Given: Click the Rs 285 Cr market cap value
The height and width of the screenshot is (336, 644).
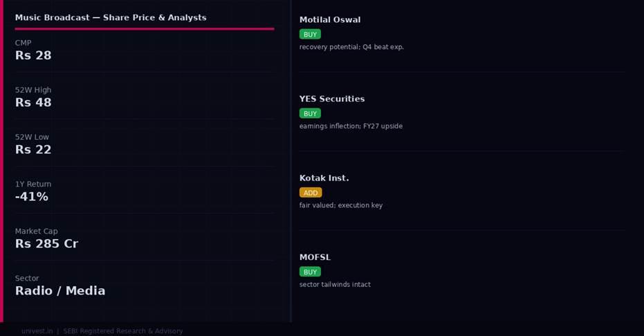Looking at the screenshot, I should (x=46, y=243).
